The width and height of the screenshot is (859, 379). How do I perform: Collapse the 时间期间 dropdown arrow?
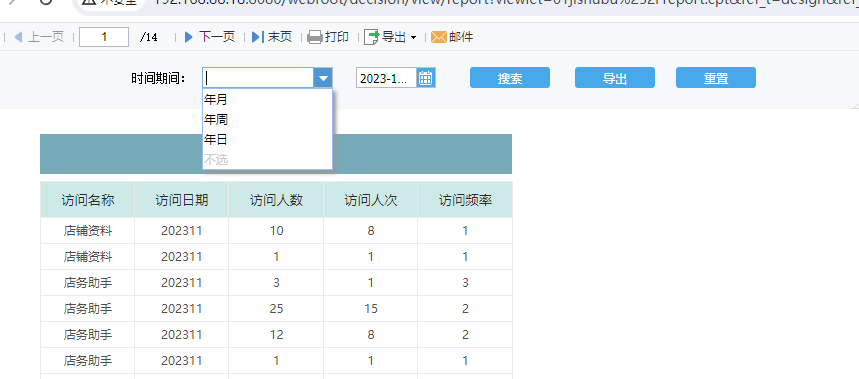click(x=323, y=78)
